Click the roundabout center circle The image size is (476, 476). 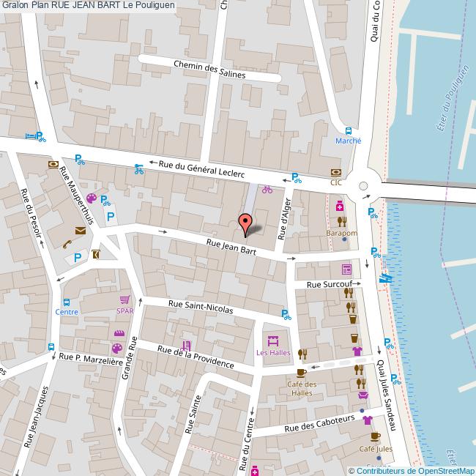(x=363, y=185)
